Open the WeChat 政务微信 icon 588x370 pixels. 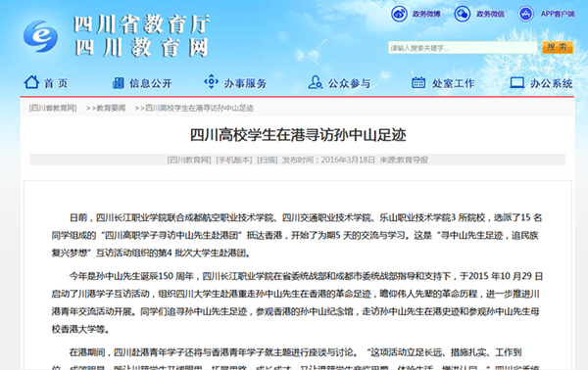point(463,14)
